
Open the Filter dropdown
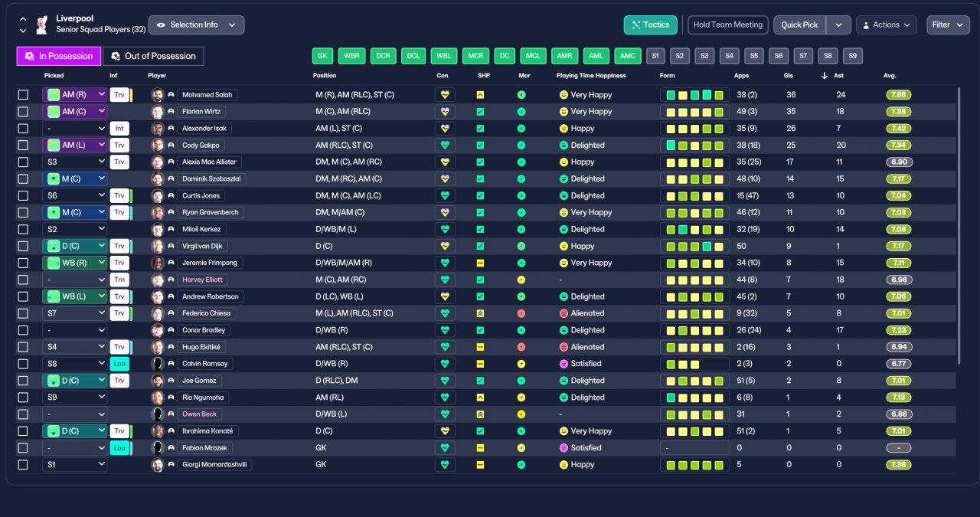tap(948, 25)
